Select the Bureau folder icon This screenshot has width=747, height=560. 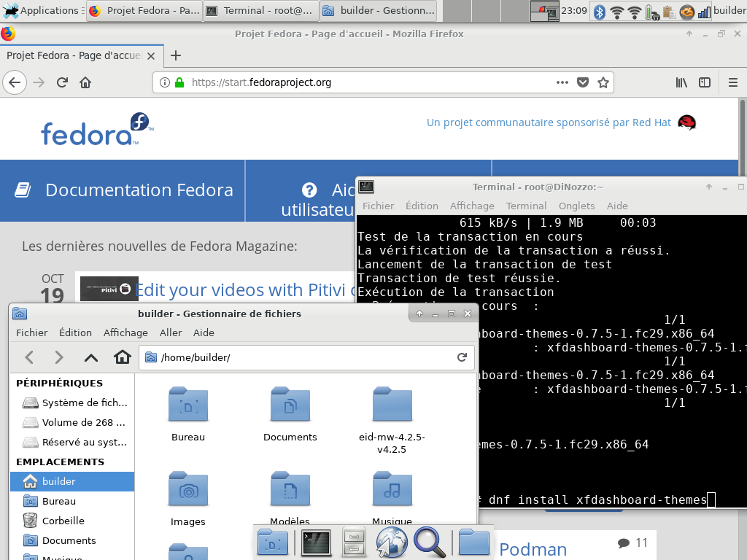[x=188, y=405]
